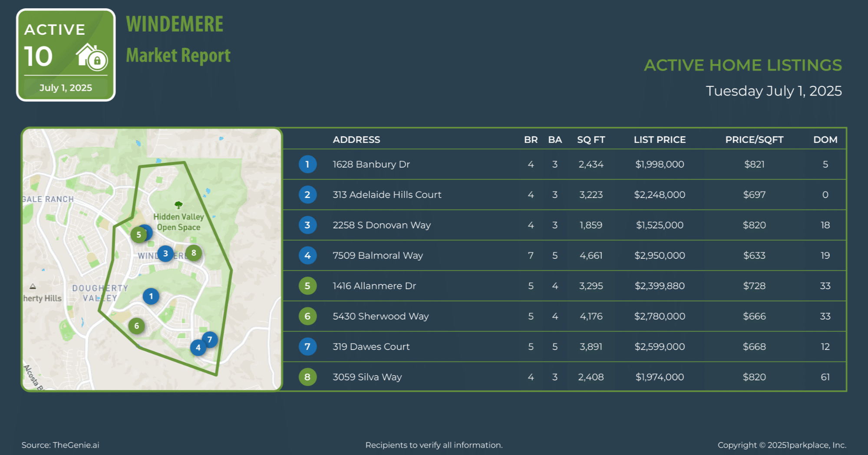Select list price $1,525,000
Image resolution: width=868 pixels, height=455 pixels.
click(x=660, y=225)
